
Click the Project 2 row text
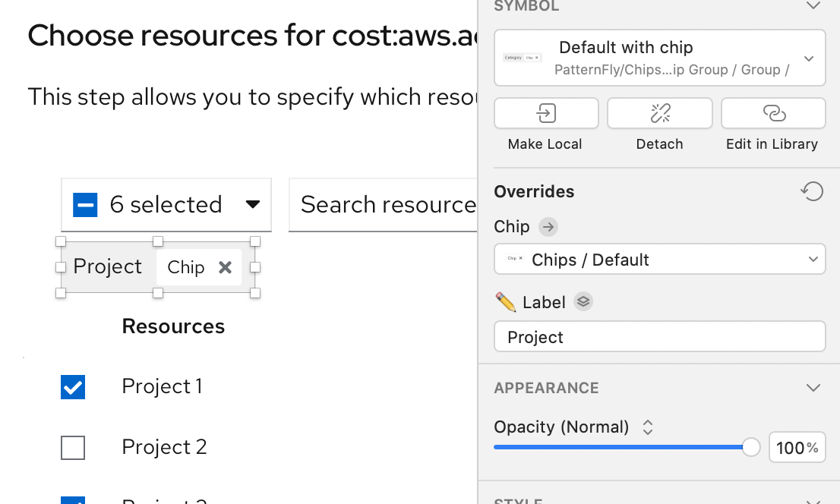click(165, 447)
